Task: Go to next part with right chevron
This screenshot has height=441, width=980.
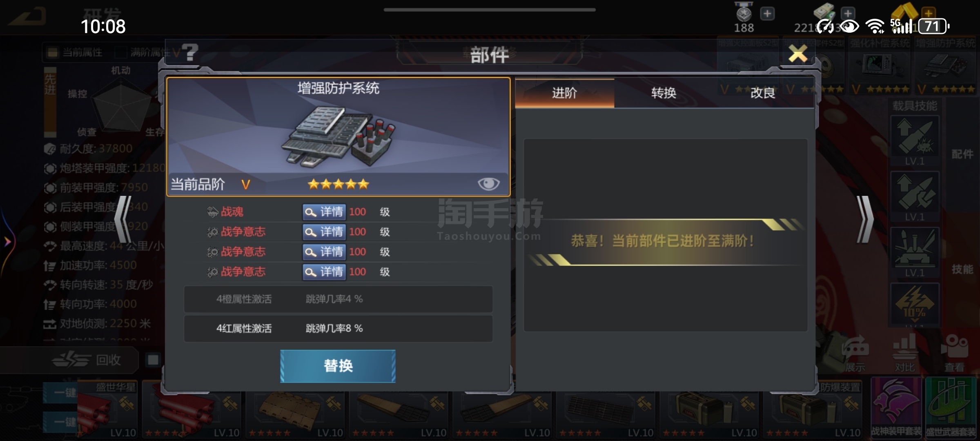Action: coord(865,220)
